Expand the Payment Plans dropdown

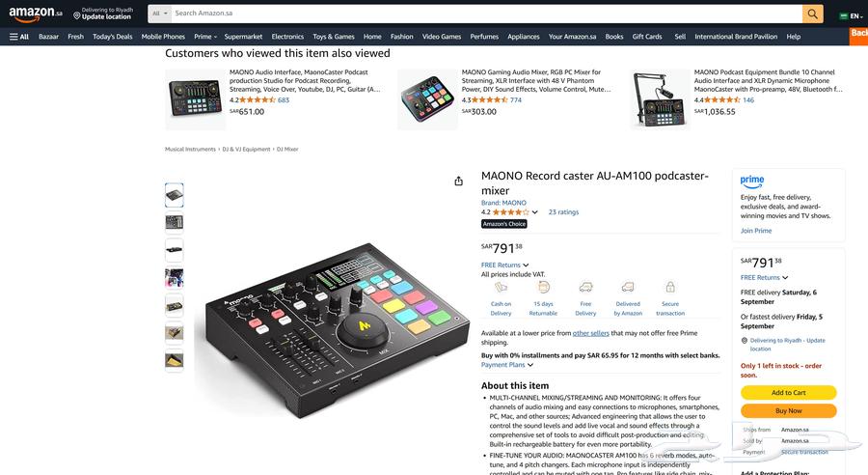coord(507,365)
